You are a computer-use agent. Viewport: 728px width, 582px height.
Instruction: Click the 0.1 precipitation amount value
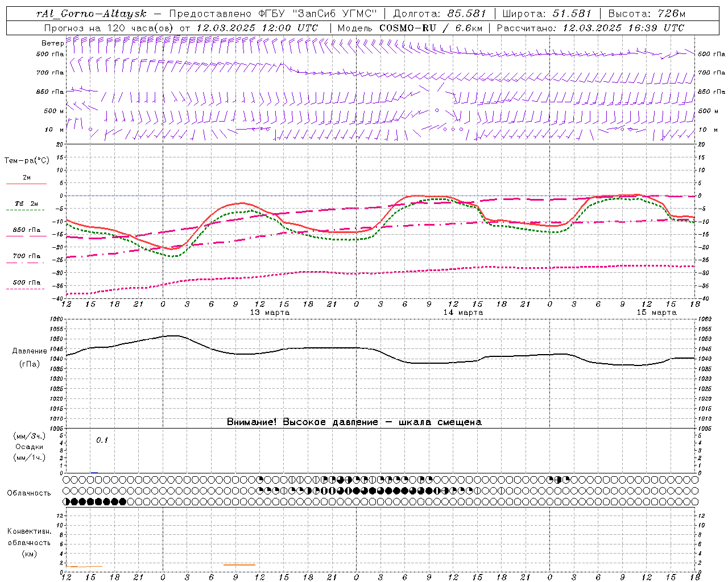pos(102,440)
